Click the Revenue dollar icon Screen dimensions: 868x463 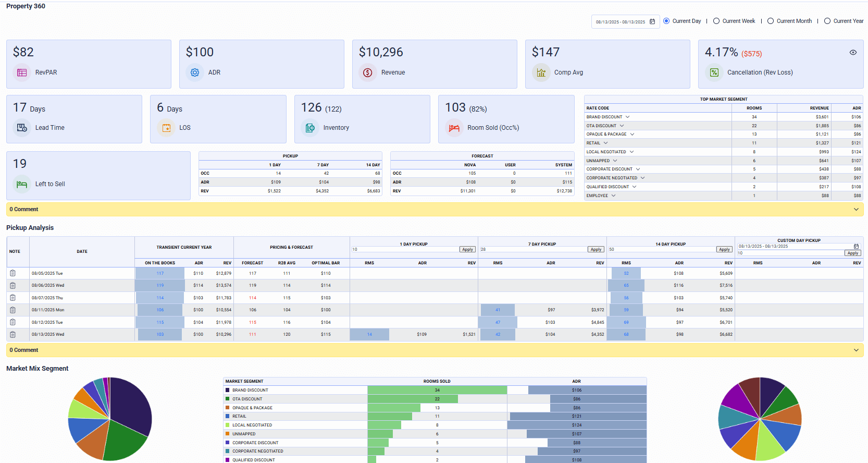368,73
